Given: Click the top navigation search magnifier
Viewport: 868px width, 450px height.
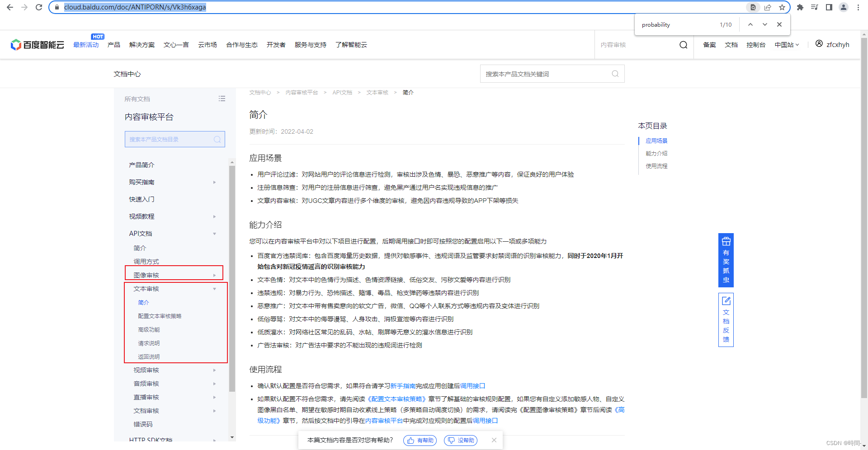Looking at the screenshot, I should 684,45.
